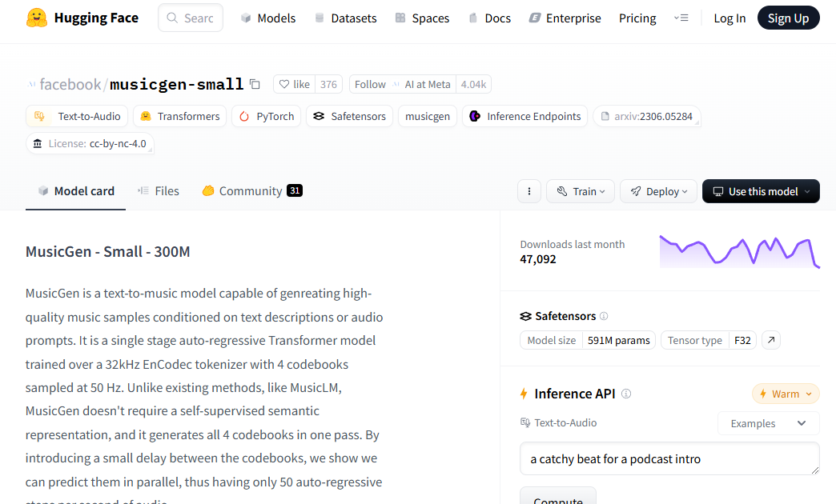Click the Text-to-Audio tag
The width and height of the screenshot is (836, 504).
coord(77,116)
